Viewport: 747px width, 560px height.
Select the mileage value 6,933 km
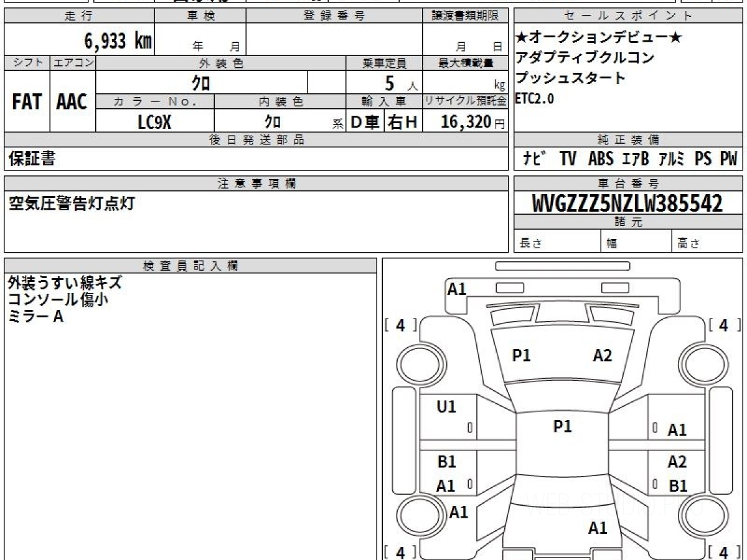(x=118, y=42)
